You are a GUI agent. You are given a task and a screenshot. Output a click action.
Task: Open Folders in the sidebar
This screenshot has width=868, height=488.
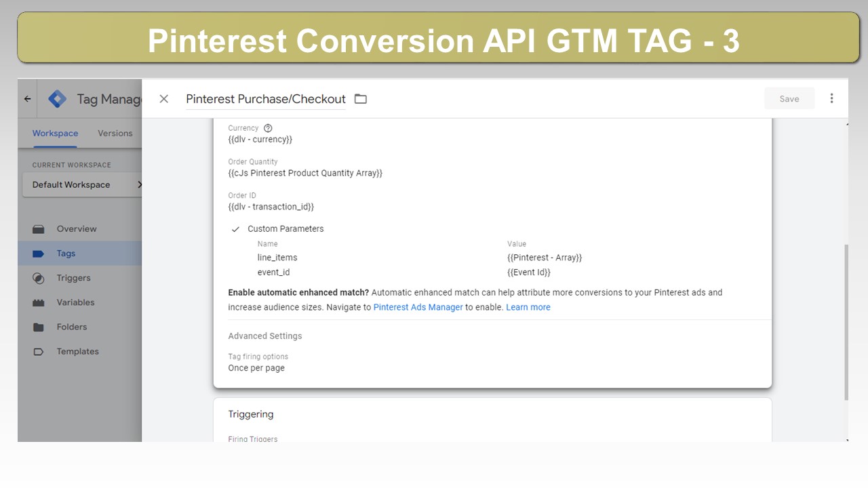(72, 327)
